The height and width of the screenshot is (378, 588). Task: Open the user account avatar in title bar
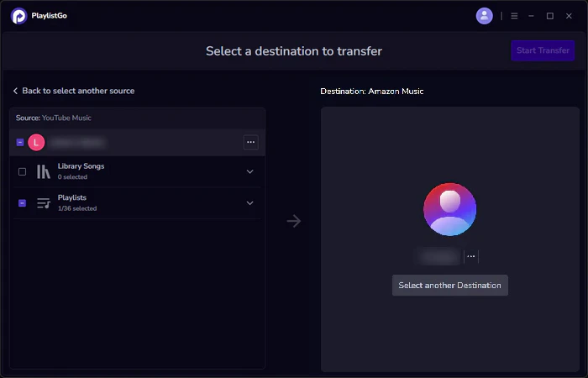click(x=484, y=16)
